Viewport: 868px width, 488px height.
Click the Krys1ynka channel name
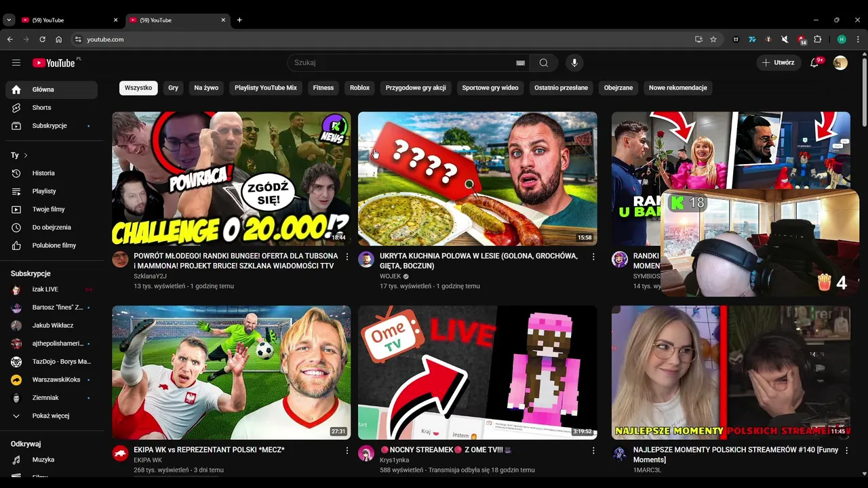(x=395, y=460)
